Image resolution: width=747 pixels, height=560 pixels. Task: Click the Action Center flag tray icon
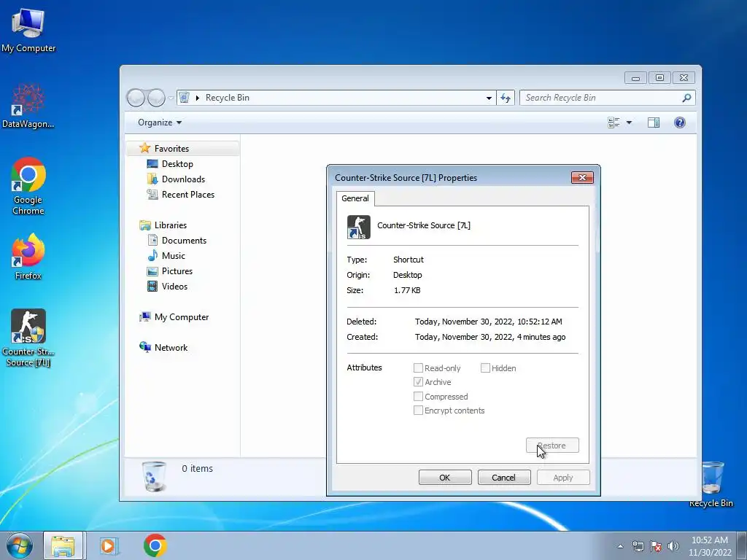[x=656, y=546]
